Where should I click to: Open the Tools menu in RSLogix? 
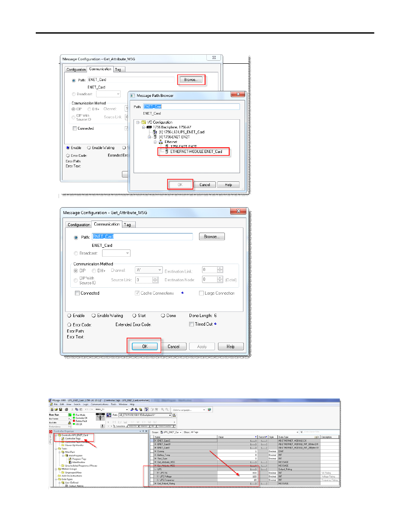click(x=113, y=404)
